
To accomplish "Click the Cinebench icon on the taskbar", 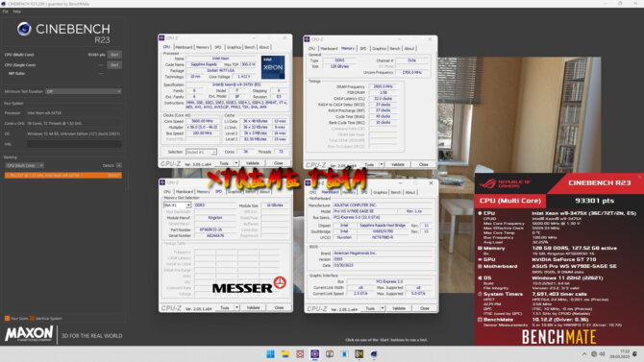I will pyautogui.click(x=374, y=354).
